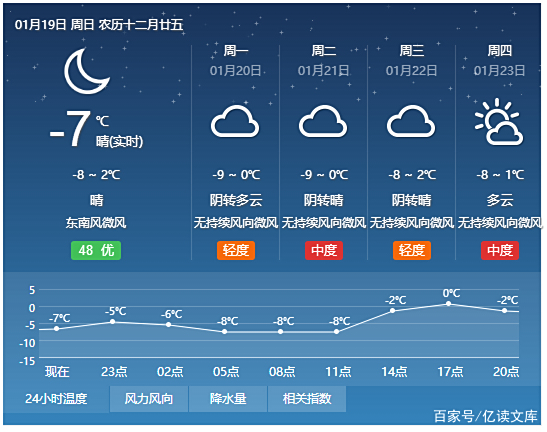Select the 24小时温度 tab

coord(56,399)
